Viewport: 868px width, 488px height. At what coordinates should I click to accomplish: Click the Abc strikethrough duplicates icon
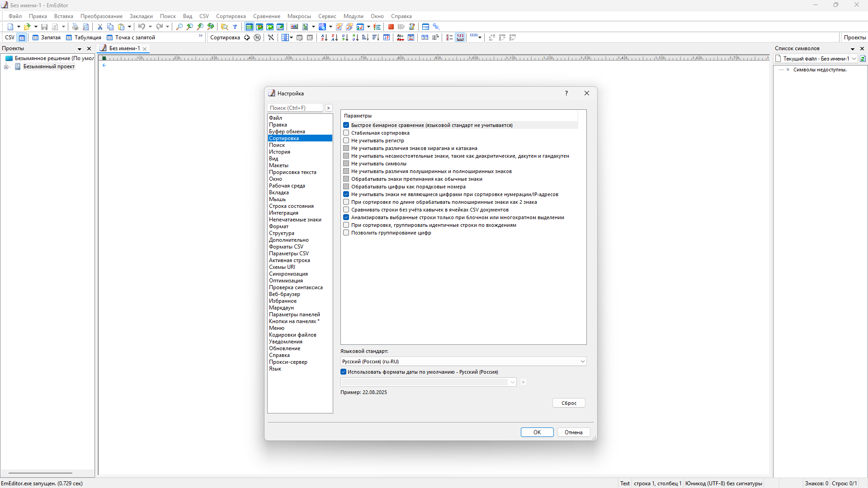tap(401, 38)
